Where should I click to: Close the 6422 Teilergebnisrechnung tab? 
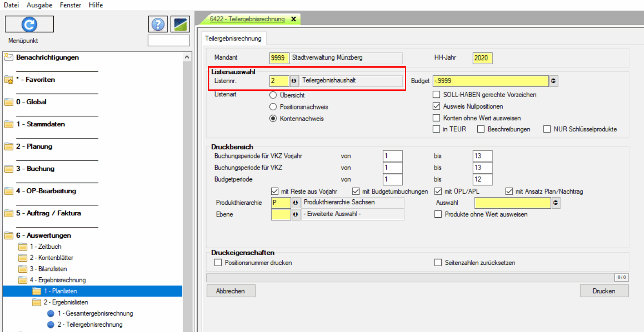click(293, 19)
